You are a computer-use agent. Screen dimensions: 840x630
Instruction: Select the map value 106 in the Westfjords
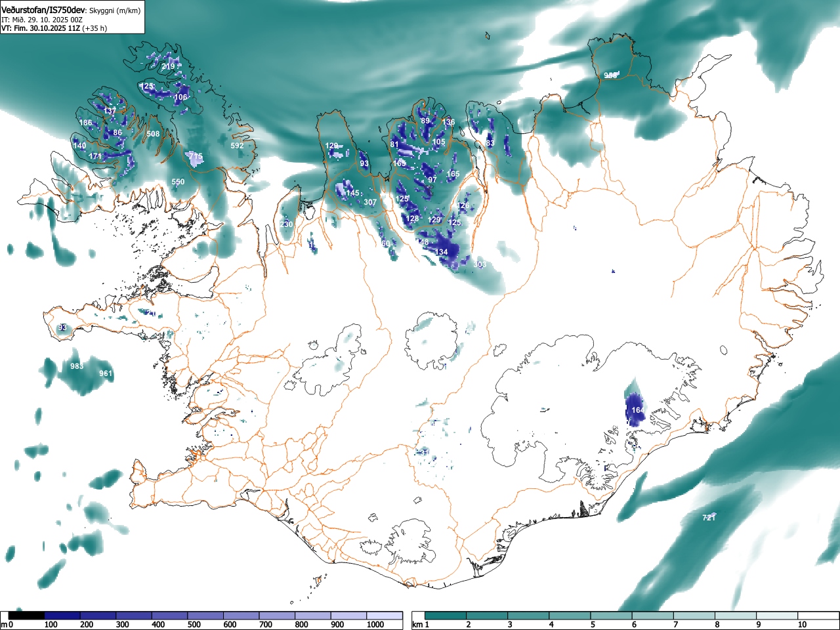click(x=180, y=97)
